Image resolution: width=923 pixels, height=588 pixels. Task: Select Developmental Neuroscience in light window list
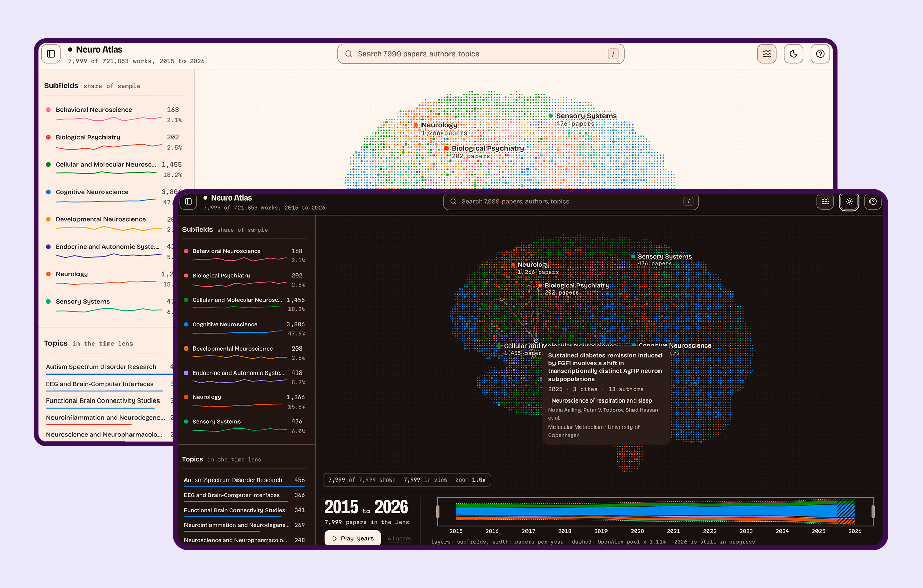tap(109, 224)
